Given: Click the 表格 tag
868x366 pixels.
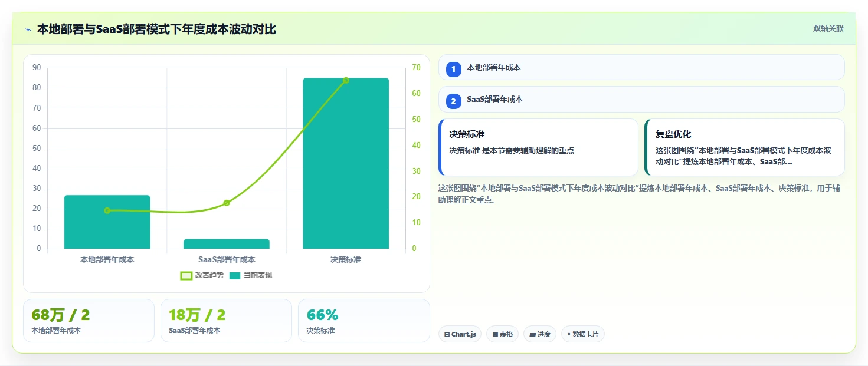Looking at the screenshot, I should tap(502, 334).
